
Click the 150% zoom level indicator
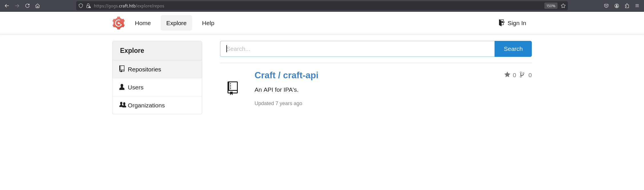551,6
